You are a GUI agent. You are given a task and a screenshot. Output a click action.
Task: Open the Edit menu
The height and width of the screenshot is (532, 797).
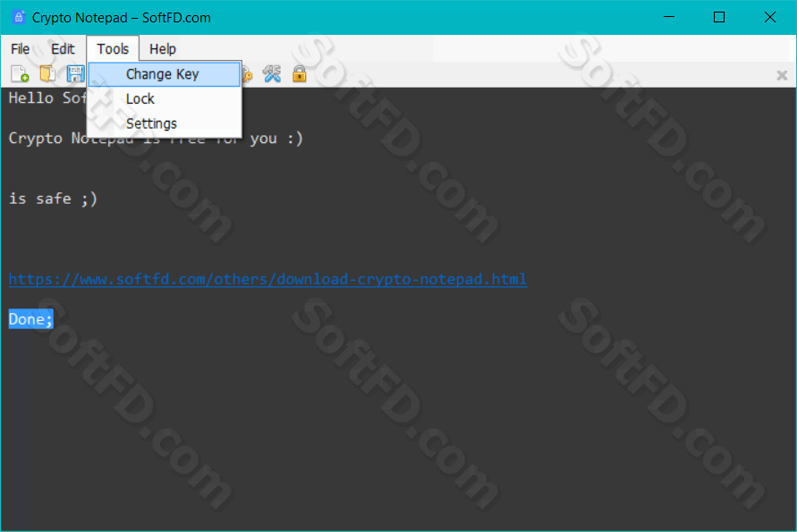[63, 49]
